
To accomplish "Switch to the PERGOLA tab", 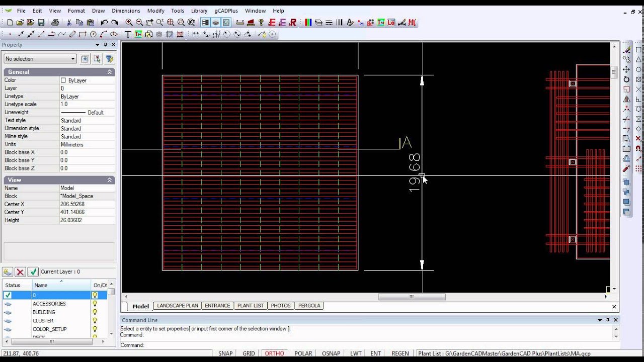I will tap(309, 306).
